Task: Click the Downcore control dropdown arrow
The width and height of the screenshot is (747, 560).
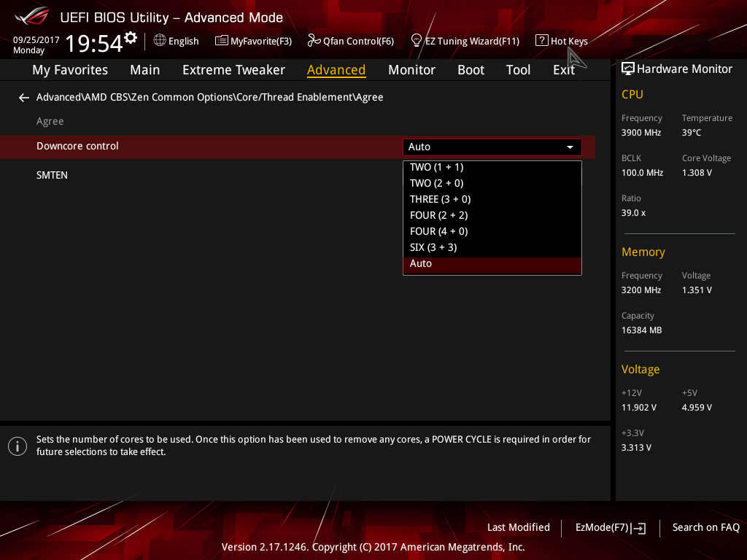Action: coord(570,147)
